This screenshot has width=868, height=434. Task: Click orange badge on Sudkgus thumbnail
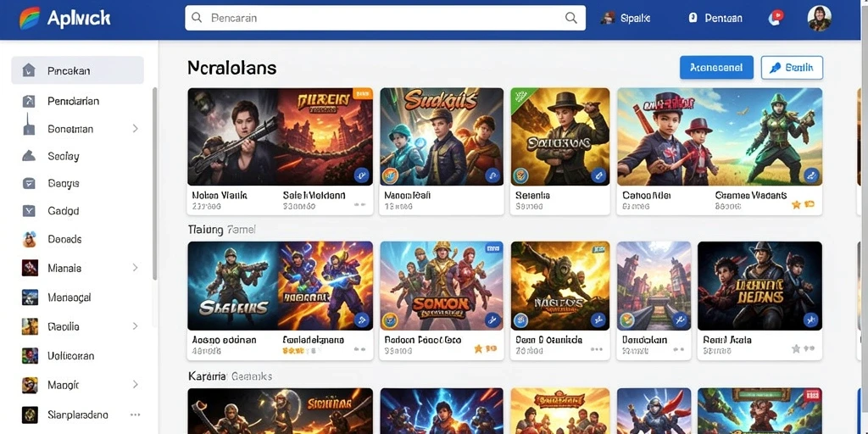391,175
